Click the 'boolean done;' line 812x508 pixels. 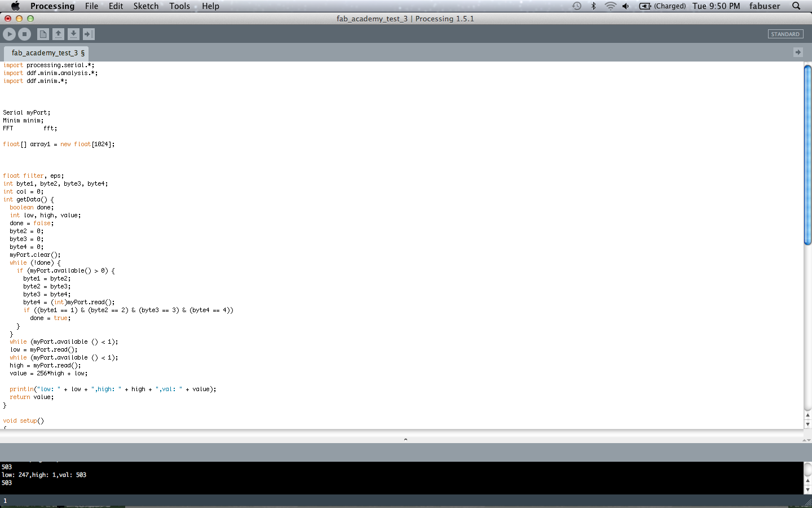coord(32,208)
